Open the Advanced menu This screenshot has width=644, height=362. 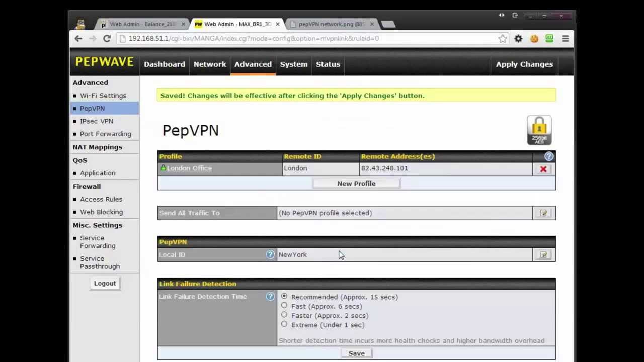tap(253, 64)
